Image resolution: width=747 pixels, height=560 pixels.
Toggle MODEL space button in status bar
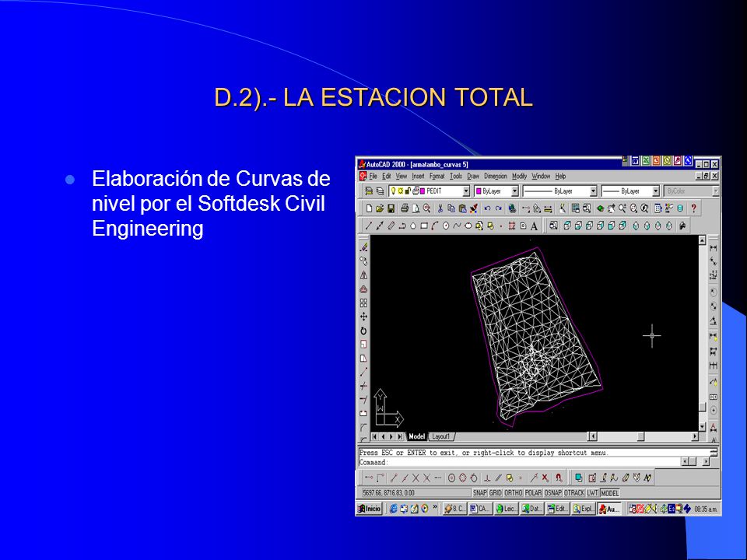pyautogui.click(x=610, y=493)
